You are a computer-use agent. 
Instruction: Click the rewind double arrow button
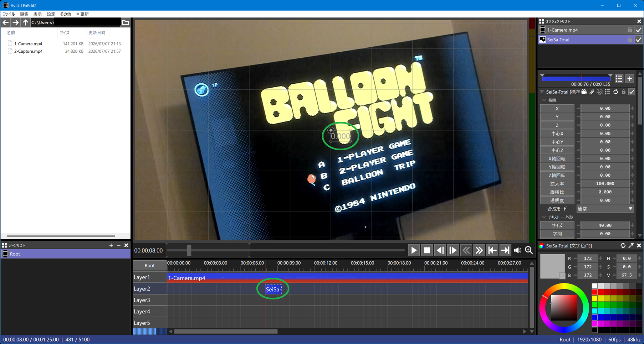click(466, 250)
